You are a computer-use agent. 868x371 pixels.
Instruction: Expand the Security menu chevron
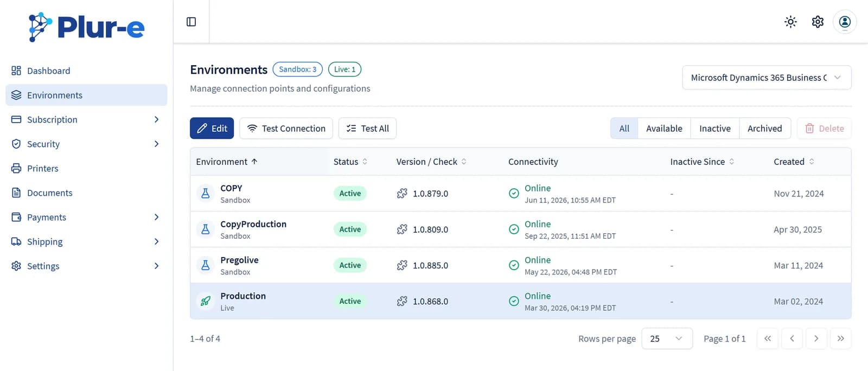pyautogui.click(x=156, y=144)
